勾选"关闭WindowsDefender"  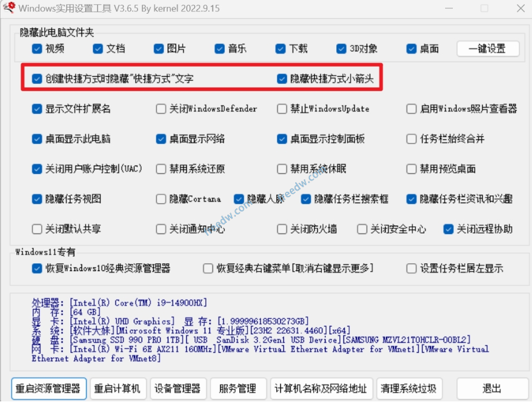click(160, 109)
